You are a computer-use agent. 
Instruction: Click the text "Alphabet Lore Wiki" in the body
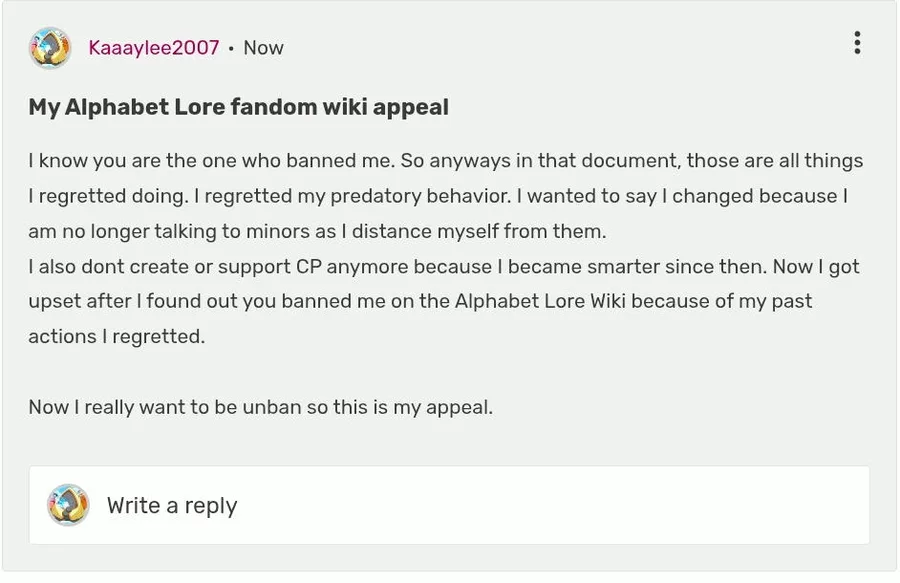tap(540, 302)
